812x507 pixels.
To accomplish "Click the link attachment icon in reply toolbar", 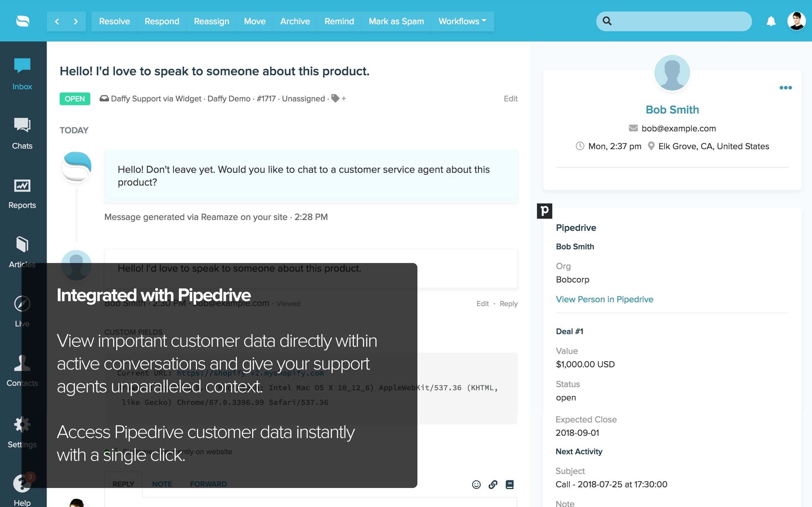I will pyautogui.click(x=493, y=485).
